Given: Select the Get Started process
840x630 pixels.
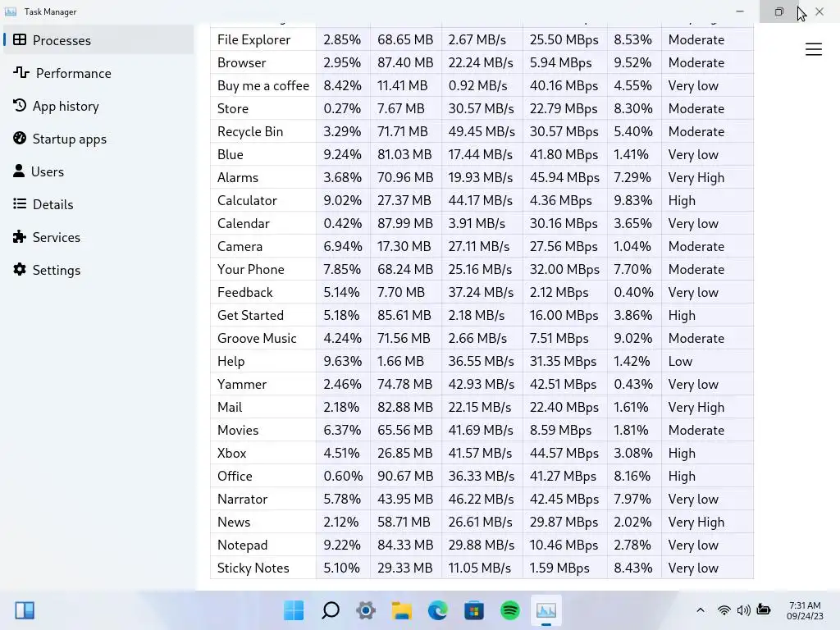Looking at the screenshot, I should (482, 315).
